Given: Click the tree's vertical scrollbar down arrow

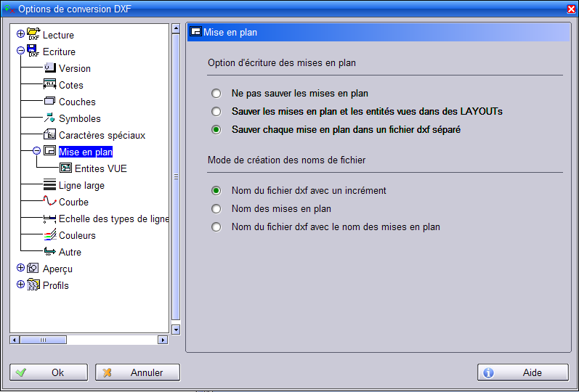Looking at the screenshot, I should pyautogui.click(x=175, y=330).
